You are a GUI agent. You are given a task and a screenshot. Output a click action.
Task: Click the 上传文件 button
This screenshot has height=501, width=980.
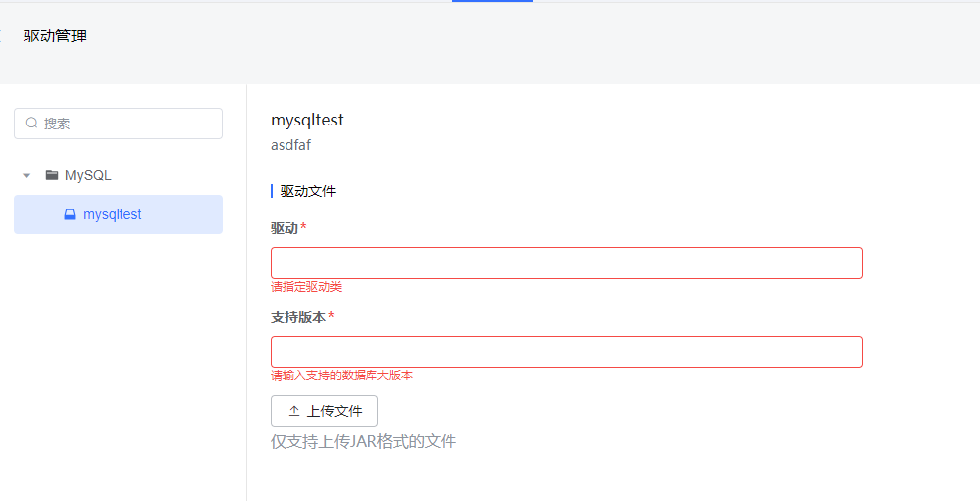point(324,411)
